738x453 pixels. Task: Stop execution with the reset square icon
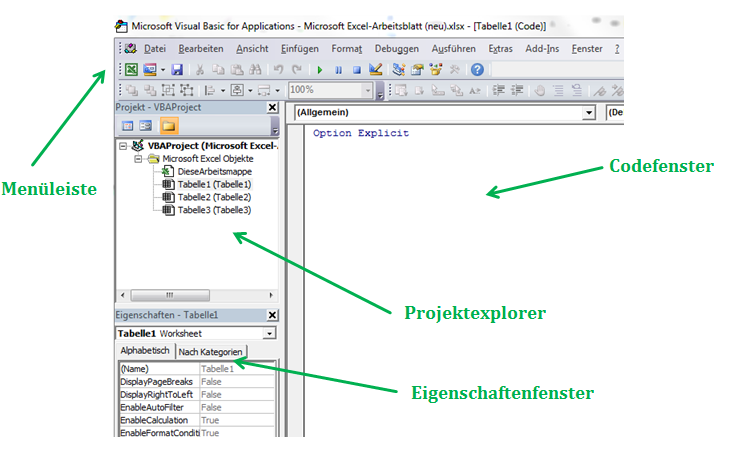pos(357,70)
